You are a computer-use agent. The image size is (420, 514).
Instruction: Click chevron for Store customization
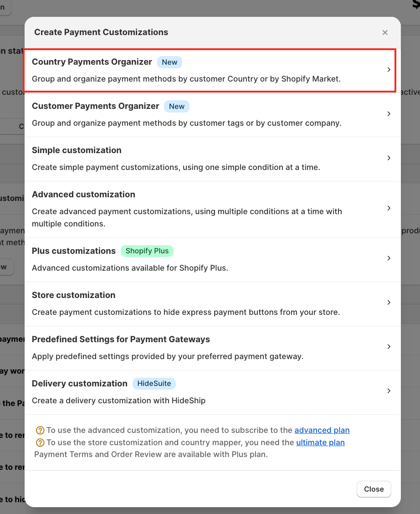click(x=389, y=303)
